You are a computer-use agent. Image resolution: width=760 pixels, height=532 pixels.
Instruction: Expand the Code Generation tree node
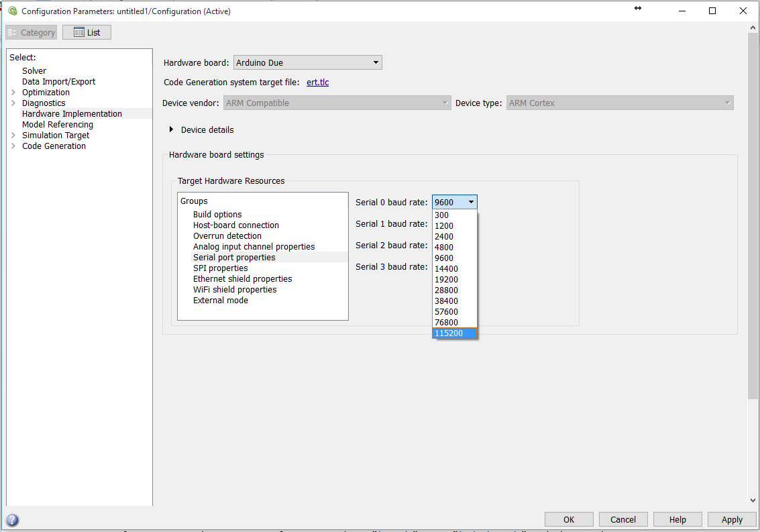pos(13,146)
